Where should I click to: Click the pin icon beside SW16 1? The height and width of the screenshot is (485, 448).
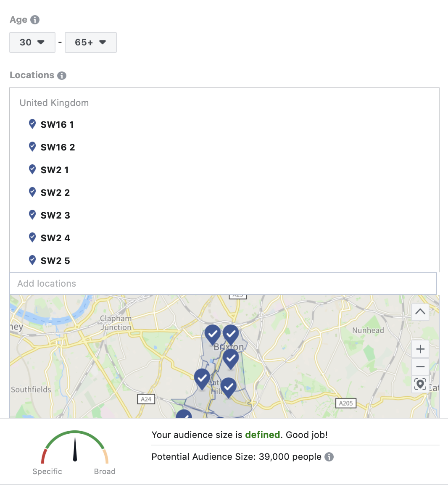[x=32, y=124]
